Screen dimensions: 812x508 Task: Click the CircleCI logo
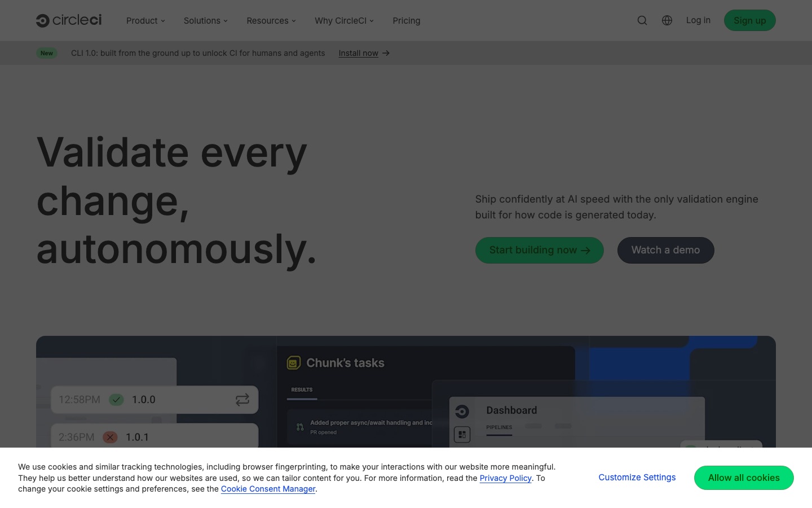pos(69,20)
